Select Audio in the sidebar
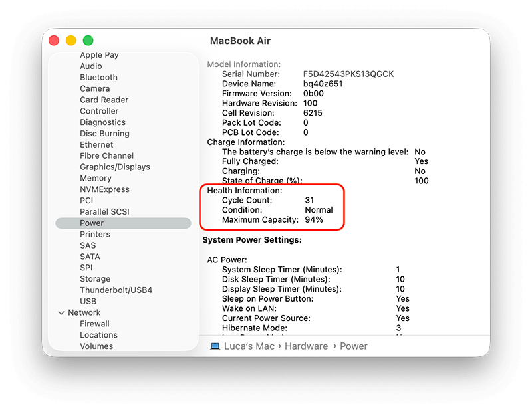 tap(91, 66)
